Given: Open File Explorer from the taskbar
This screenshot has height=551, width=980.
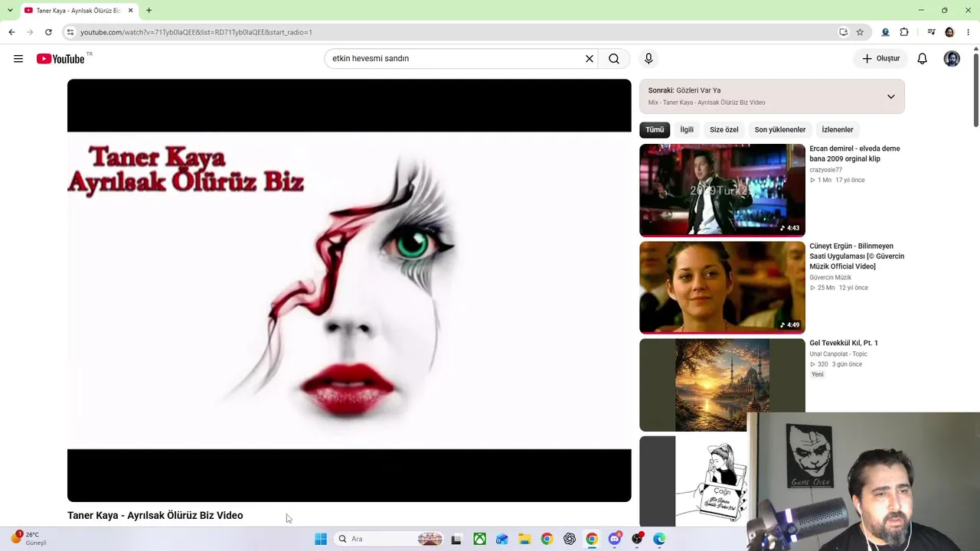Looking at the screenshot, I should pyautogui.click(x=524, y=539).
